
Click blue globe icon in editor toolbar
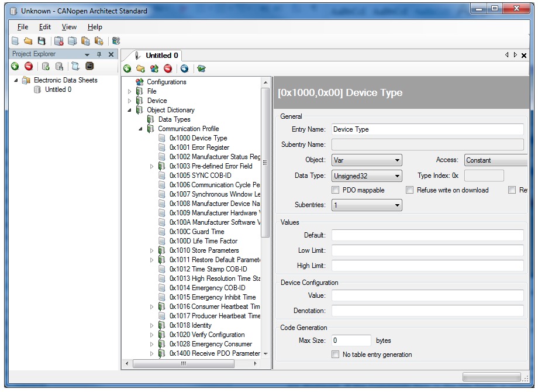[x=184, y=69]
